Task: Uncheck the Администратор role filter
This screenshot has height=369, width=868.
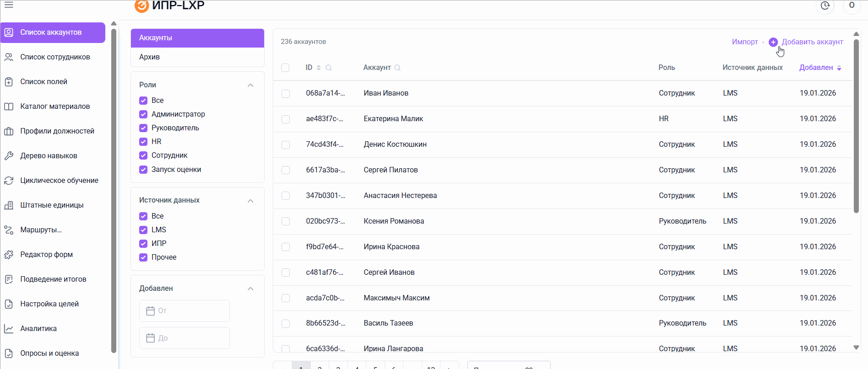Action: point(143,114)
